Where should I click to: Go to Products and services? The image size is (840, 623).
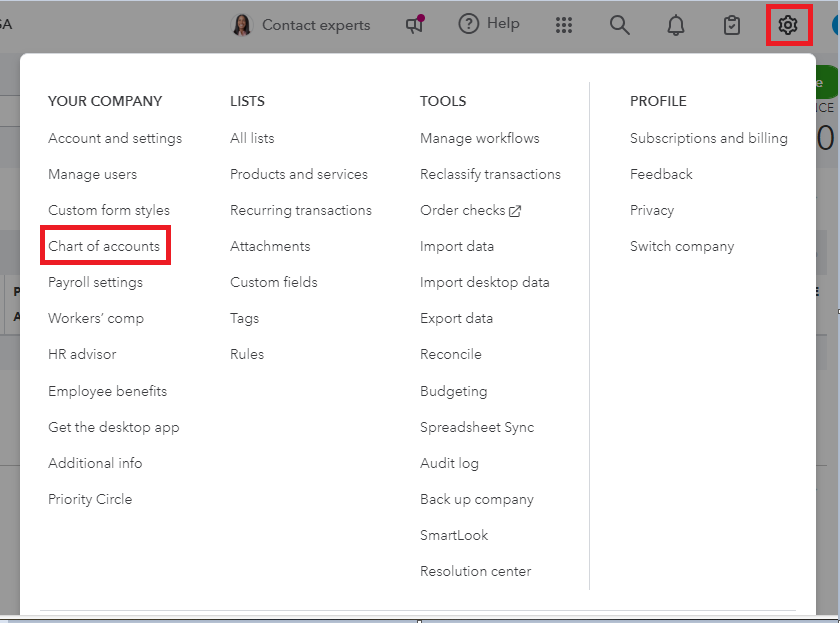(x=299, y=174)
